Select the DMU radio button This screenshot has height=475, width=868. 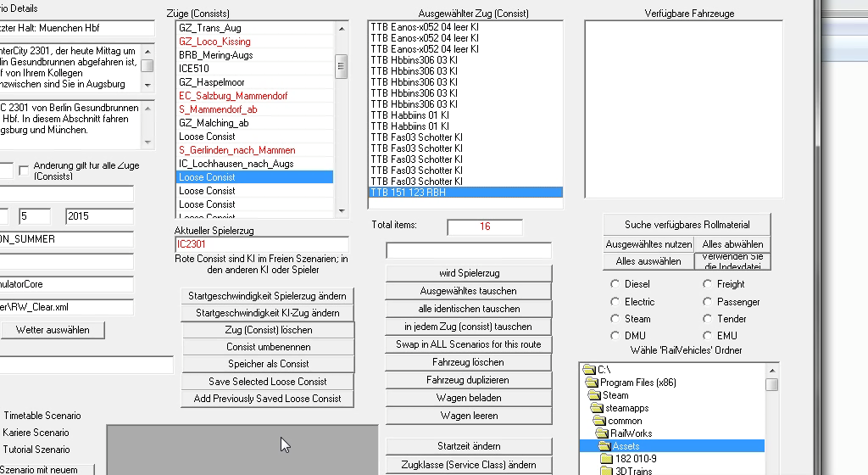pyautogui.click(x=615, y=336)
